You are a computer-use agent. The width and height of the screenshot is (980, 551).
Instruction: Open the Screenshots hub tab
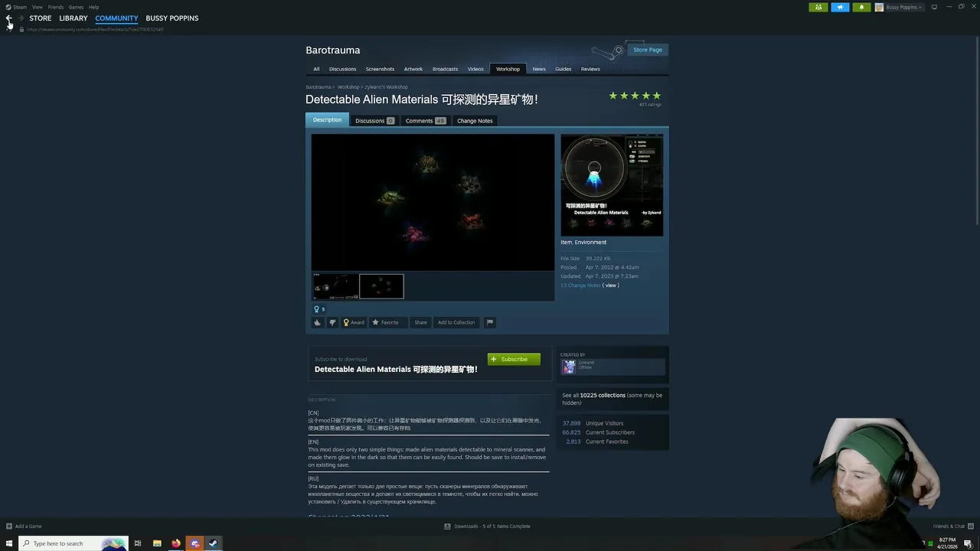[x=380, y=69]
